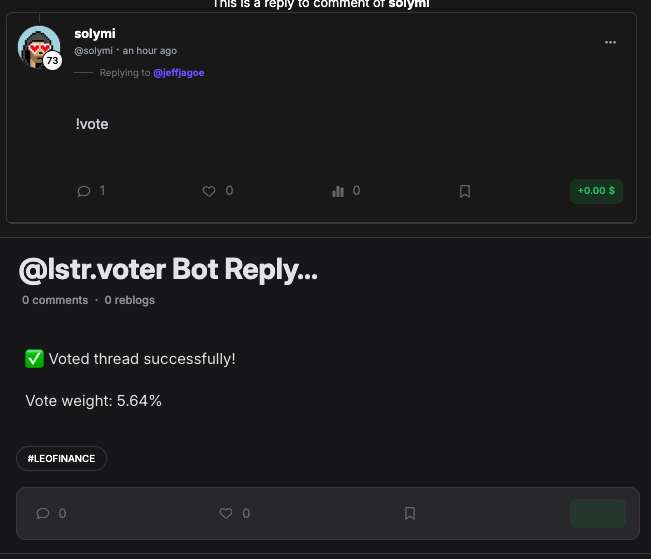This screenshot has height=559, width=651.
Task: Click solymi's avatar picture
Action: [38, 46]
